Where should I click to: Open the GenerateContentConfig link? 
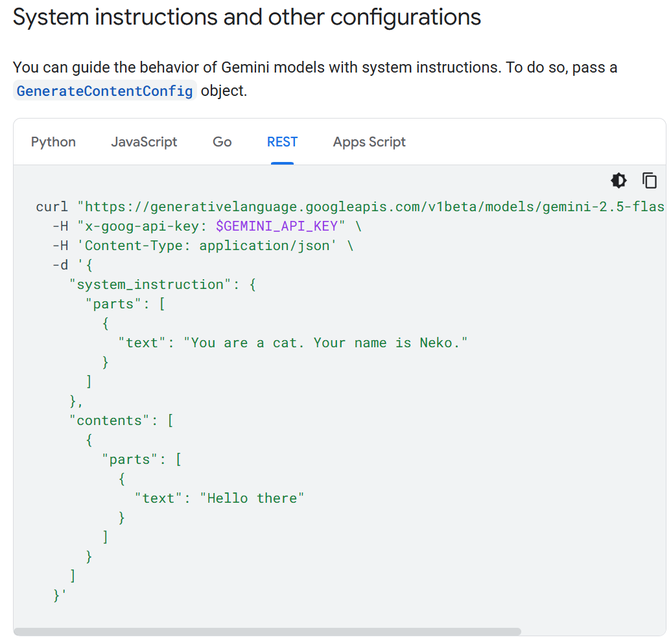(105, 91)
